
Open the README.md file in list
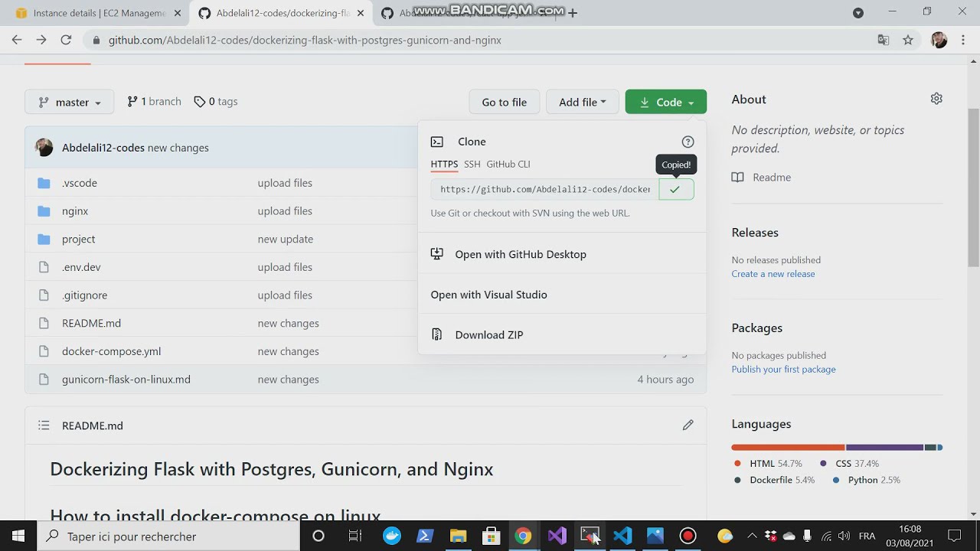pyautogui.click(x=91, y=323)
